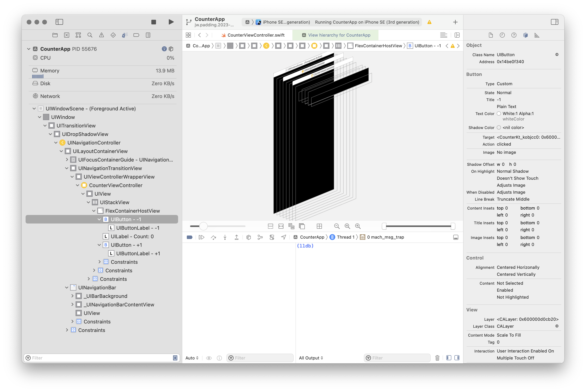586x392 pixels.
Task: Click the navigator Filter field
Action: (x=101, y=358)
